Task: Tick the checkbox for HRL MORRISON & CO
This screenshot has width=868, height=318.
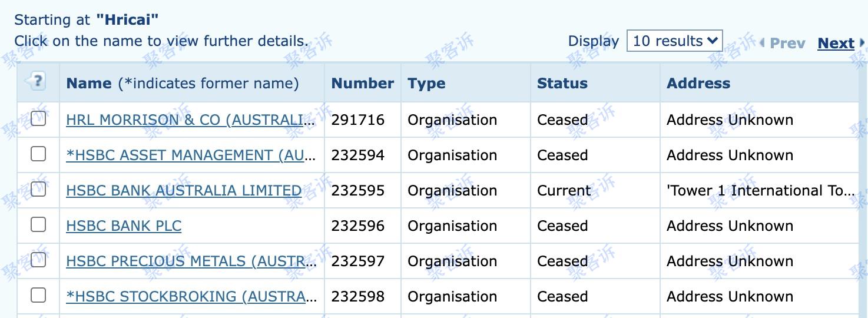Action: (38, 118)
